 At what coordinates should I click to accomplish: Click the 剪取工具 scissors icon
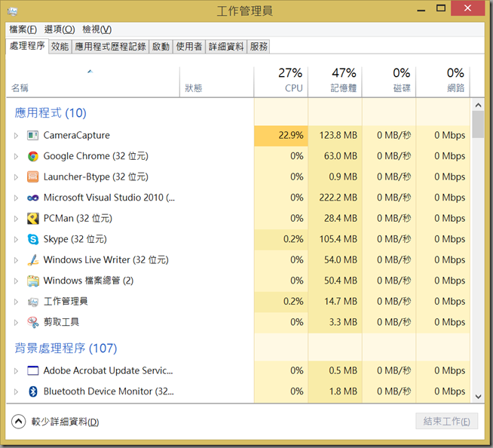[x=32, y=323]
